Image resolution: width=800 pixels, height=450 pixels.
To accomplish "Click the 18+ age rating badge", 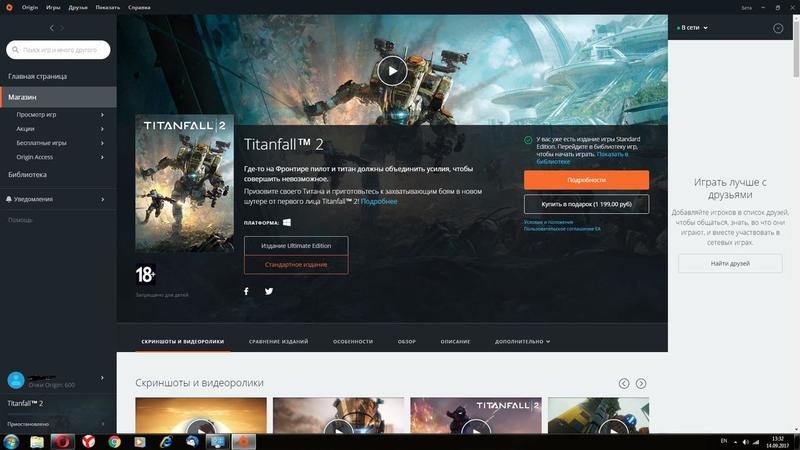I will [145, 274].
